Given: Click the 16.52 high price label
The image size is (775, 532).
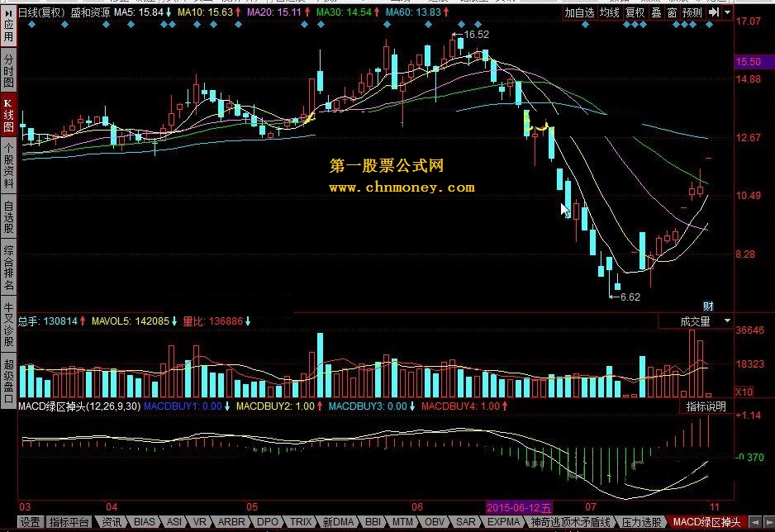Looking at the screenshot, I should point(477,34).
